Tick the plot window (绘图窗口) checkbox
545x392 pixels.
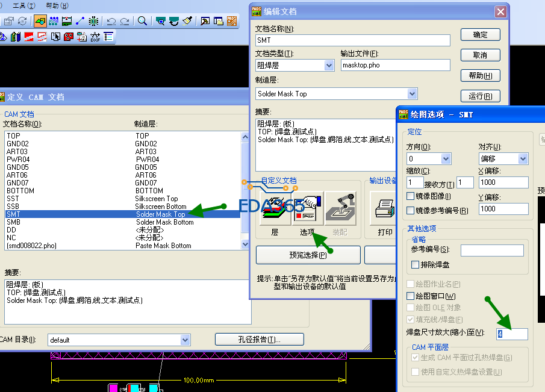tap(411, 296)
